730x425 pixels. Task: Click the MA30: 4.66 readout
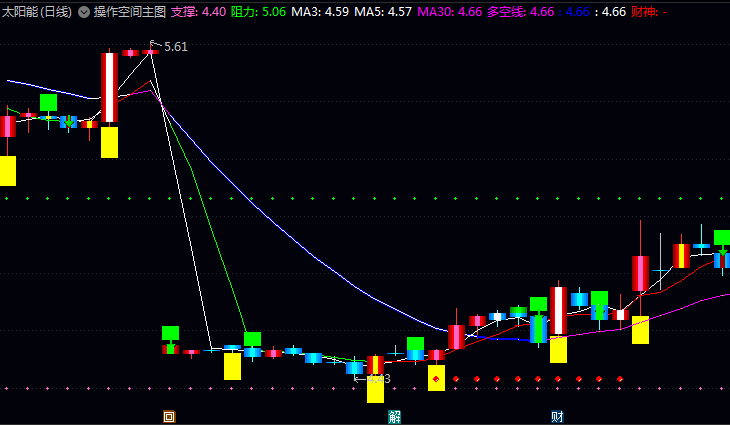coord(450,12)
